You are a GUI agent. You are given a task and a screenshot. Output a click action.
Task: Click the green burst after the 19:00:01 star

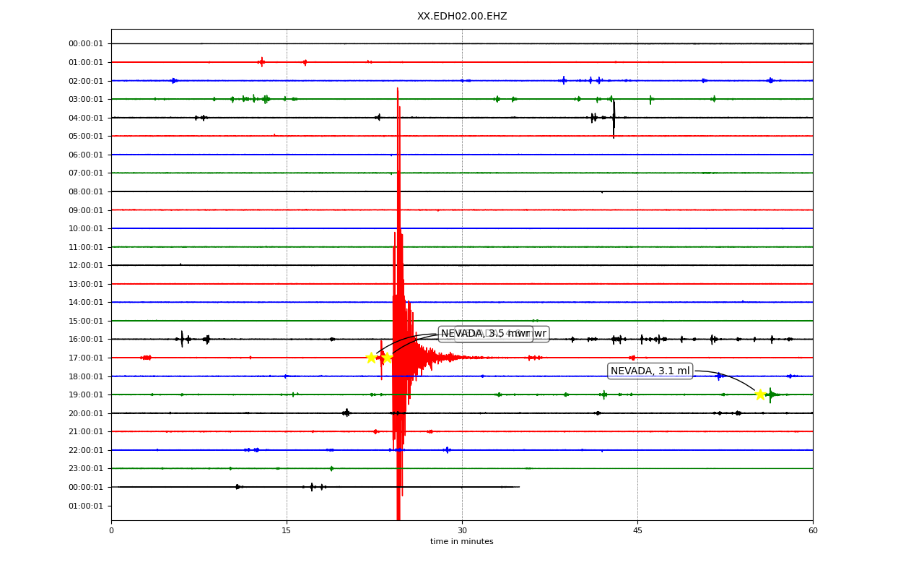click(x=770, y=394)
